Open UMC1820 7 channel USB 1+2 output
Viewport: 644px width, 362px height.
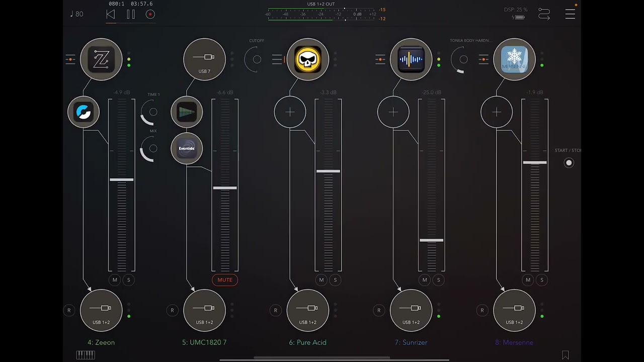click(204, 311)
